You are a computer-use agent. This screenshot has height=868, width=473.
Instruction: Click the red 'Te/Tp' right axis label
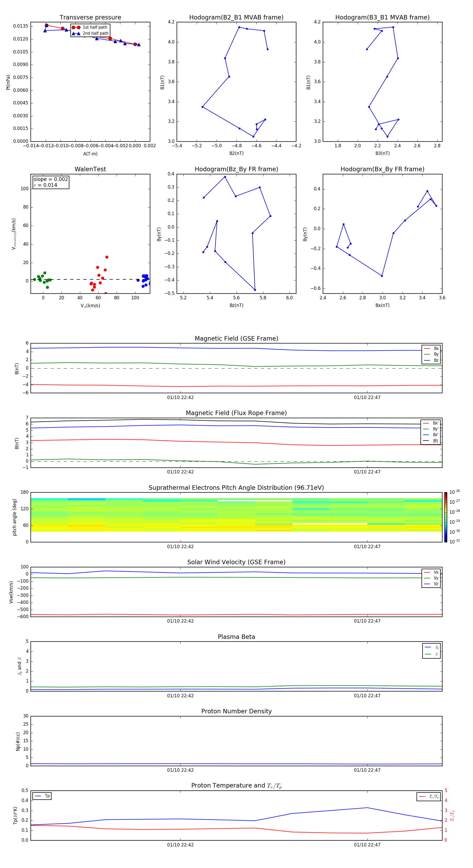[x=453, y=815]
